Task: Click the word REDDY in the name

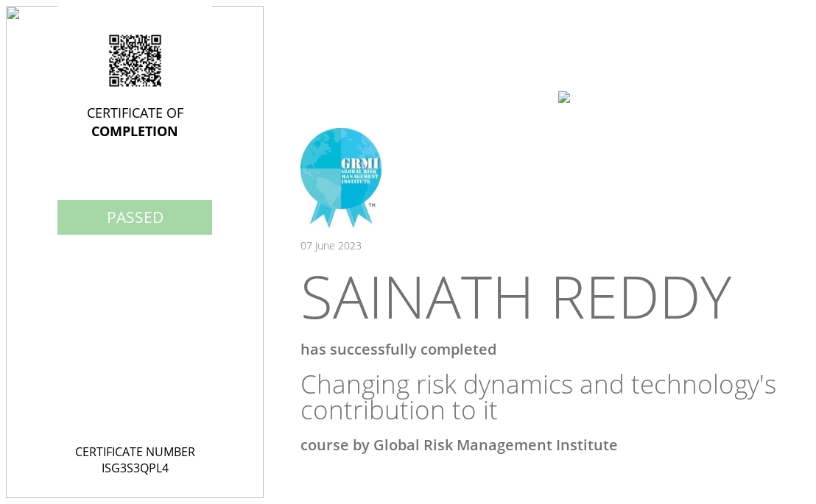Action: (642, 297)
